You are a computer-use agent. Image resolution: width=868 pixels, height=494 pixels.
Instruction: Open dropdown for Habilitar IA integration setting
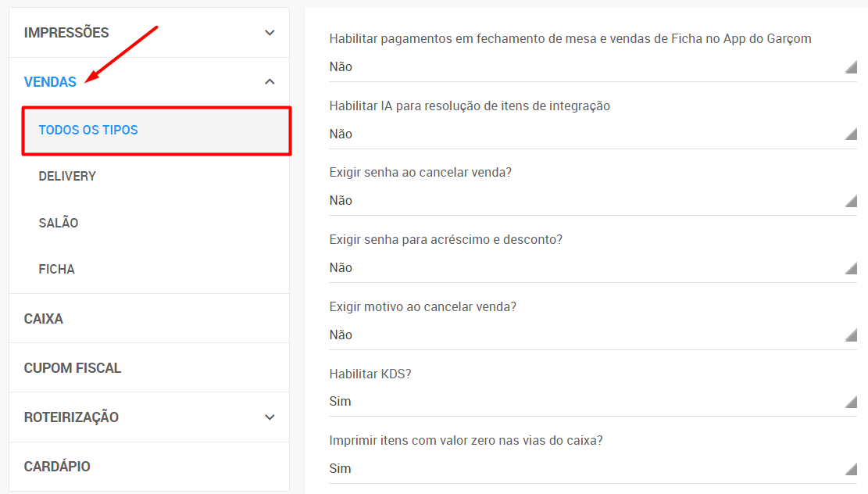[592, 134]
